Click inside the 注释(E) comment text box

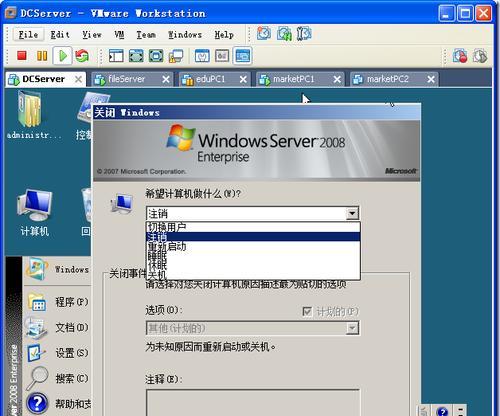253,402
